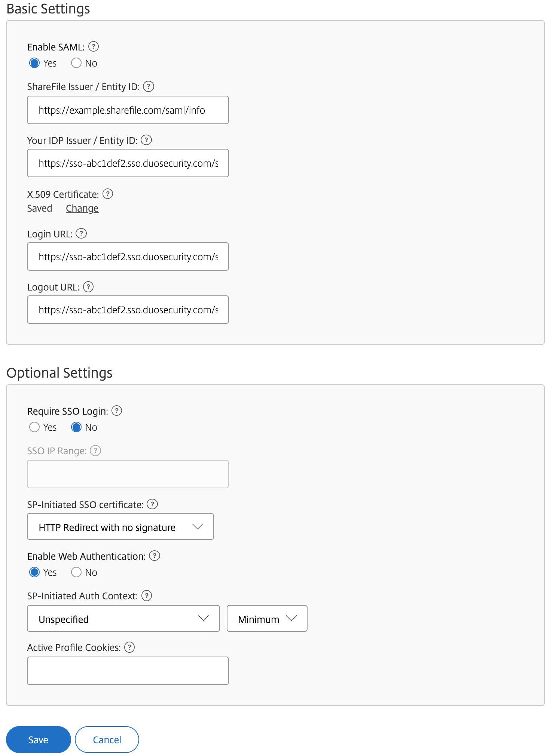Open help for SP-Initiated SSO certificate

pyautogui.click(x=153, y=504)
